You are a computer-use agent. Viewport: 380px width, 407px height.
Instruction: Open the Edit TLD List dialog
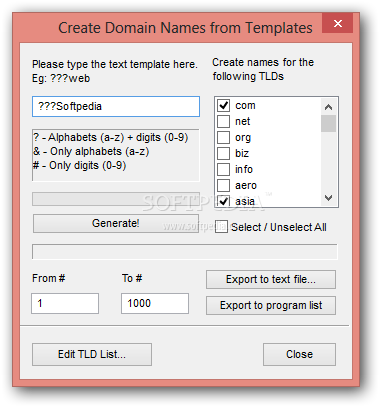click(x=92, y=354)
